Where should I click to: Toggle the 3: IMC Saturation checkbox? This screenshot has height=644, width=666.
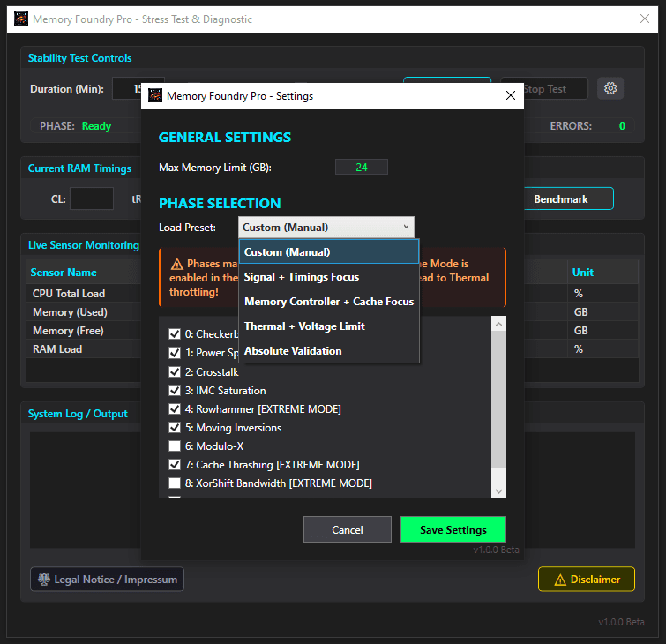tap(175, 391)
